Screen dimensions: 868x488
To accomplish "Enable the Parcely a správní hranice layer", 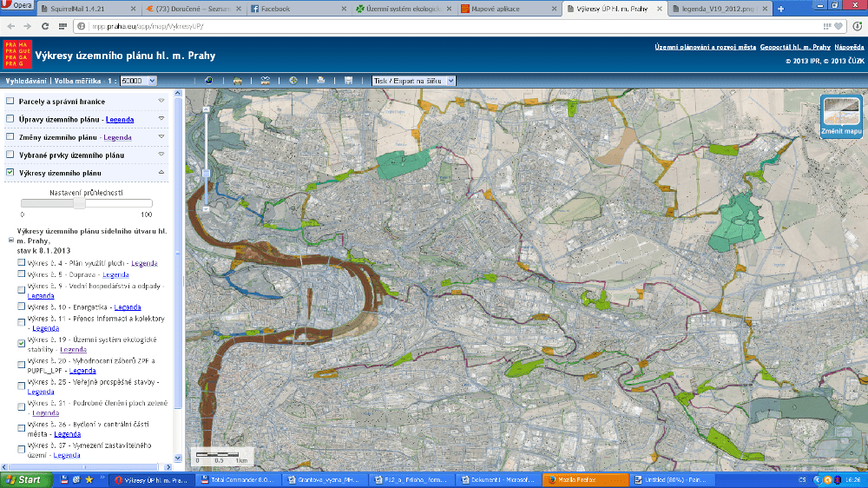I will tap(10, 102).
